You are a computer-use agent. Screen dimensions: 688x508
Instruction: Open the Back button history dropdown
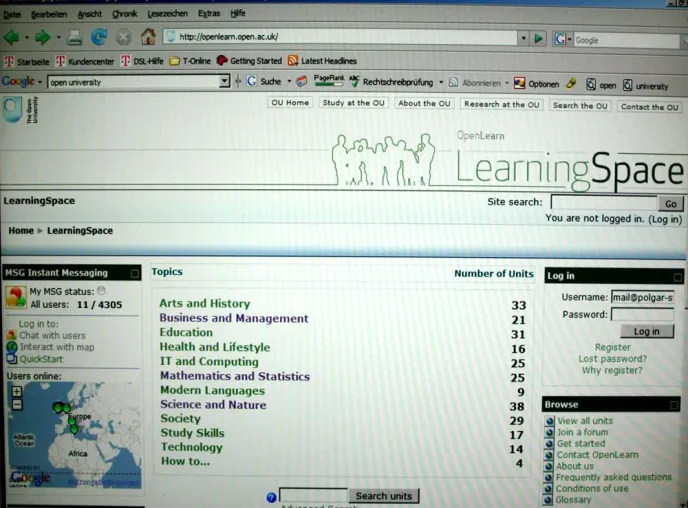tap(26, 38)
